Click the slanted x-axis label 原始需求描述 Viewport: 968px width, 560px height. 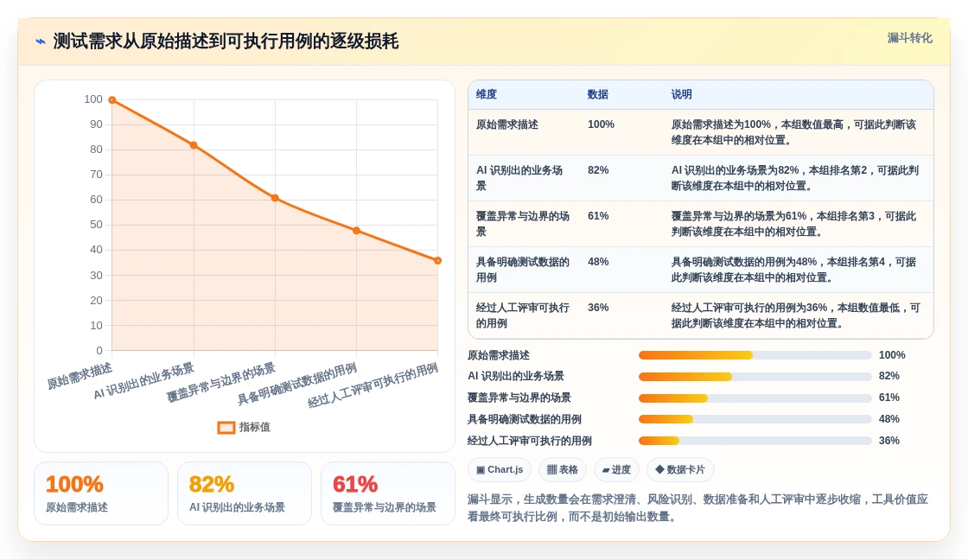pos(80,377)
